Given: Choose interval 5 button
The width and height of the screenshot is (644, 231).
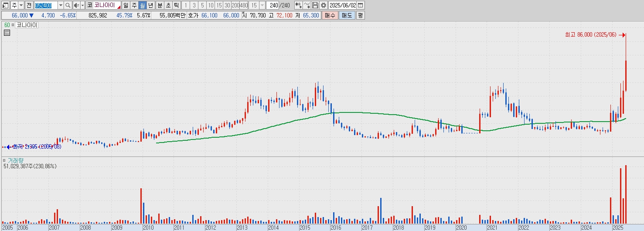Looking at the screenshot, I should (202, 5).
